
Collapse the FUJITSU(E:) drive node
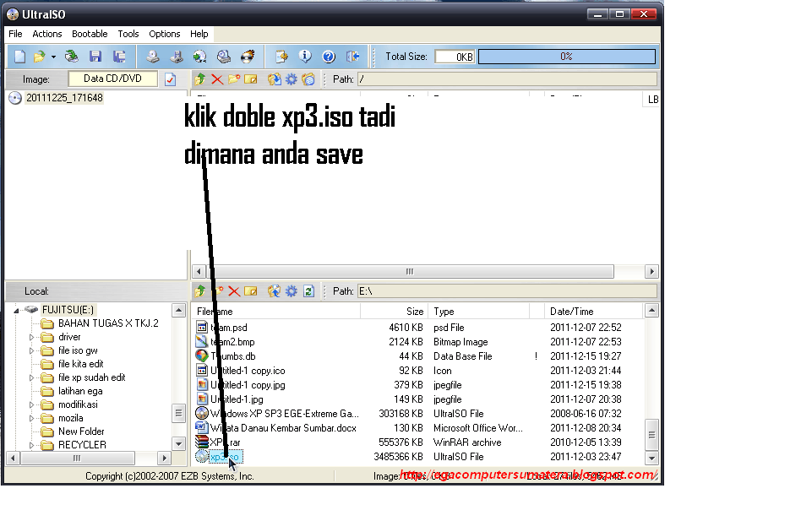click(16, 311)
